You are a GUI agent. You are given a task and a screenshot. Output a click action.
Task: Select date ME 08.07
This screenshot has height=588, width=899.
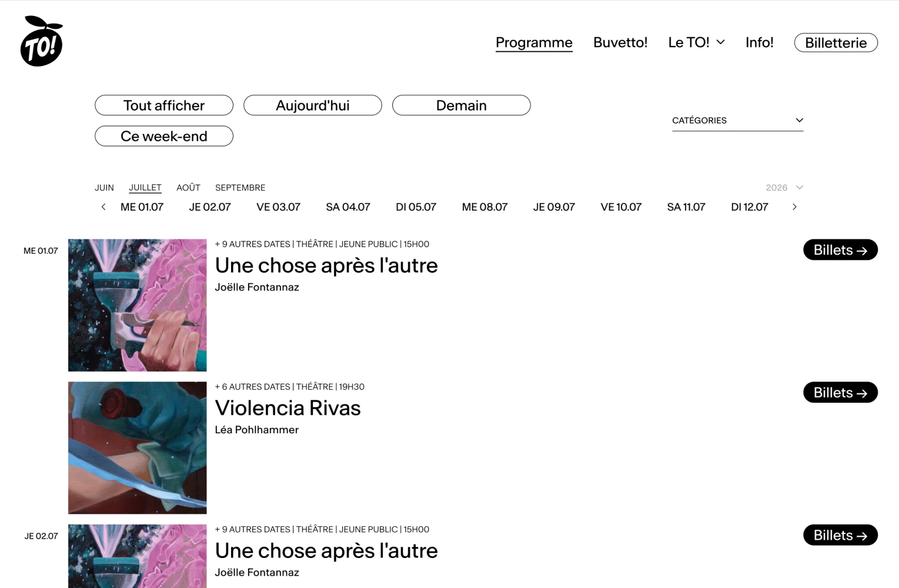click(x=484, y=207)
